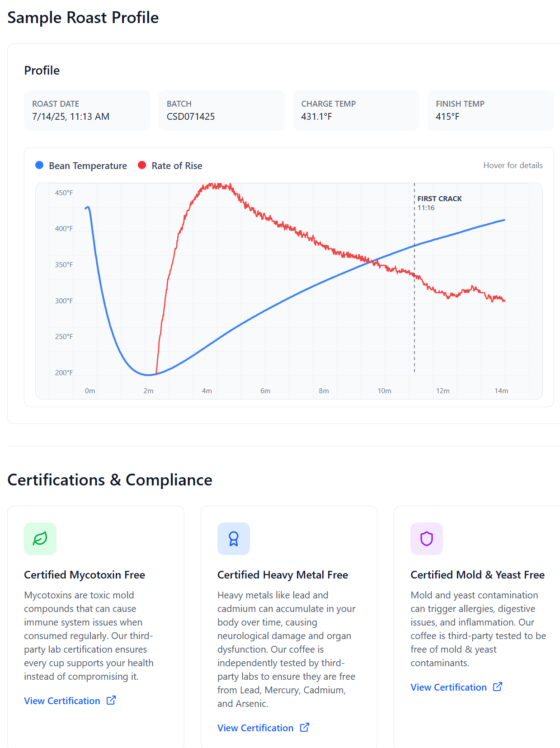Viewport: 560px width, 748px height.
Task: Click external link icon under Mycotoxin Free
Action: [x=111, y=700]
